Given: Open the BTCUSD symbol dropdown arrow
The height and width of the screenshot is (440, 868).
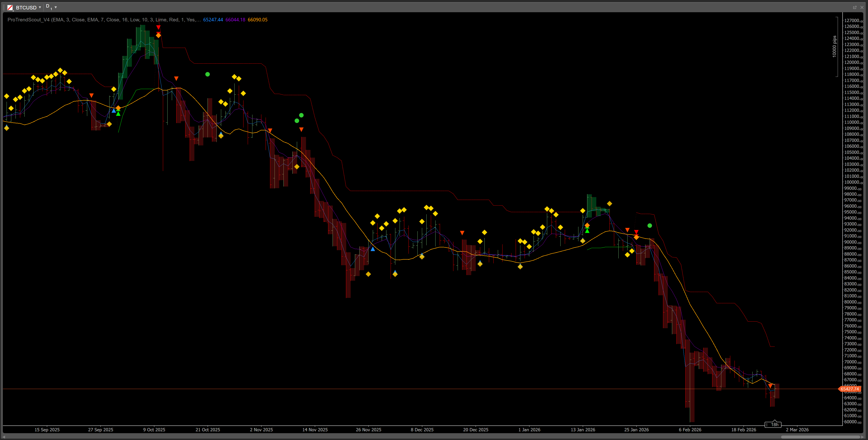Looking at the screenshot, I should 40,8.
